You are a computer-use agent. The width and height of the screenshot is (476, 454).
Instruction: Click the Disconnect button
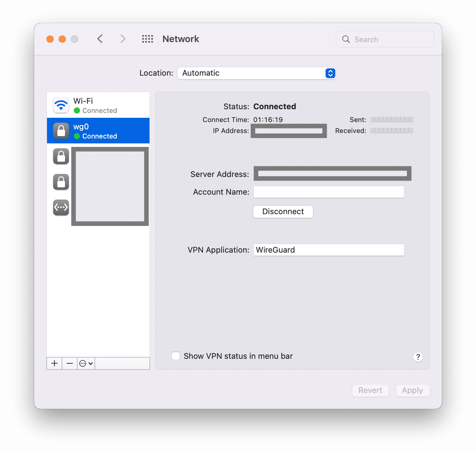tap(283, 211)
